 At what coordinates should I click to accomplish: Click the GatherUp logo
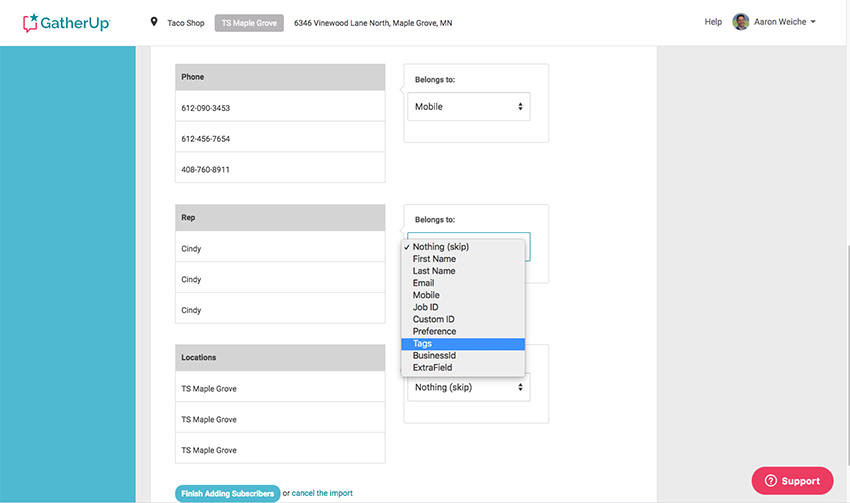tap(67, 23)
